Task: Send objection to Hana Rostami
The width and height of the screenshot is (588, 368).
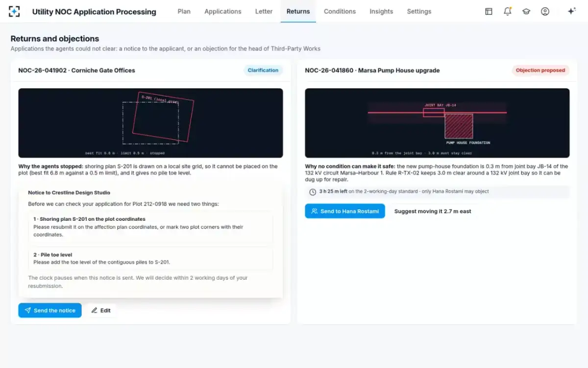Action: click(345, 211)
